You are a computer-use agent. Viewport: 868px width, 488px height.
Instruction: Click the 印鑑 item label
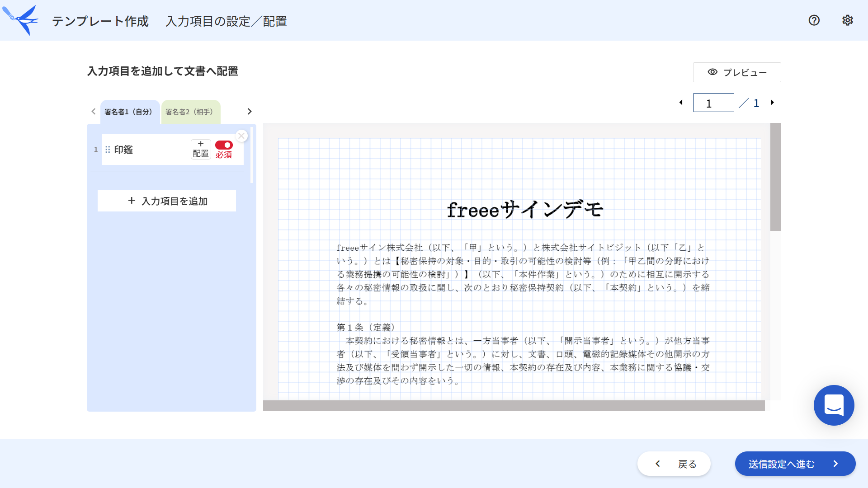123,150
